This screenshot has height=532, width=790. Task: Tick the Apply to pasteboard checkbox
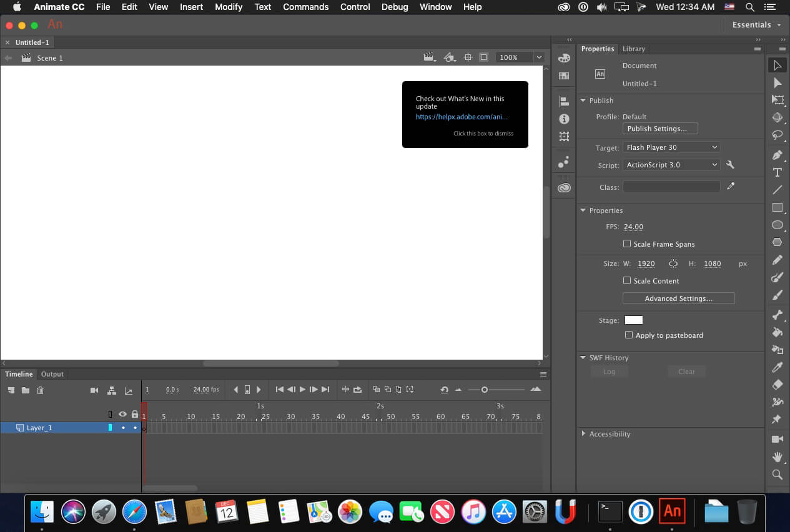pos(629,335)
